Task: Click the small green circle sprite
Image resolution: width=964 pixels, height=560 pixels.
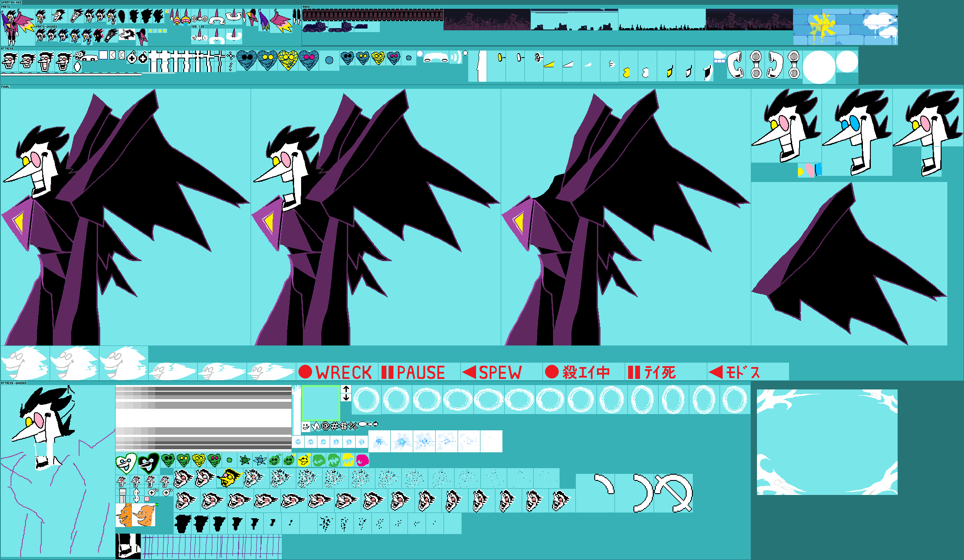Action: [x=229, y=460]
